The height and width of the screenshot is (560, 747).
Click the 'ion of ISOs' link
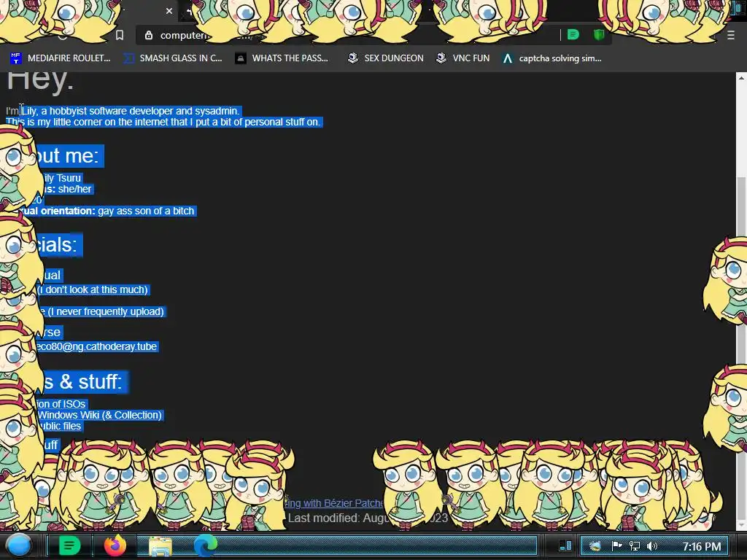point(61,404)
